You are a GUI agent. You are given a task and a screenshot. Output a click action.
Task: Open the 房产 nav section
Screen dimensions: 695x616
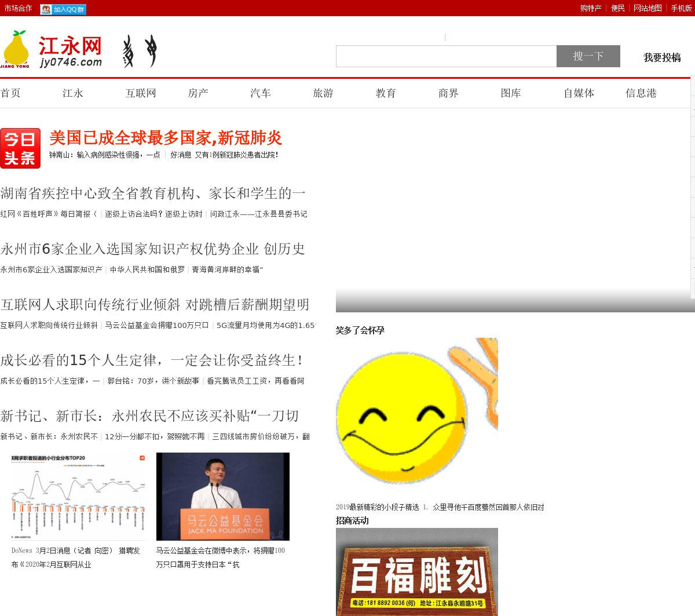(198, 93)
